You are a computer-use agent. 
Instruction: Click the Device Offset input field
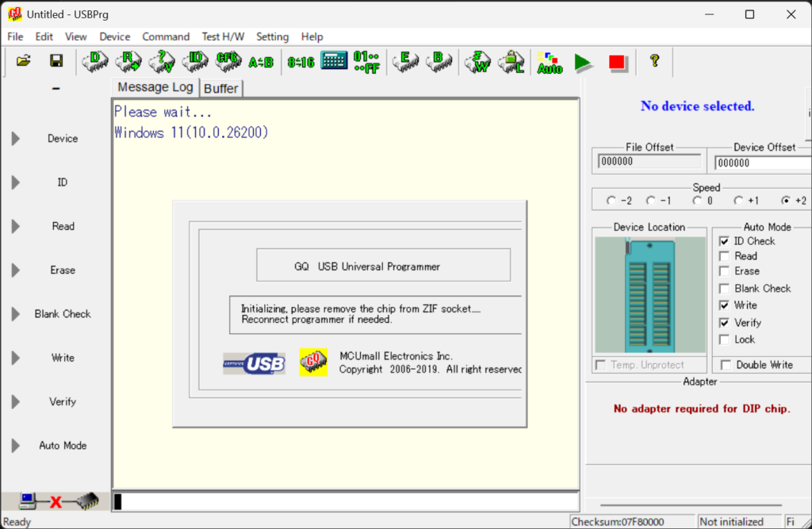click(762, 163)
